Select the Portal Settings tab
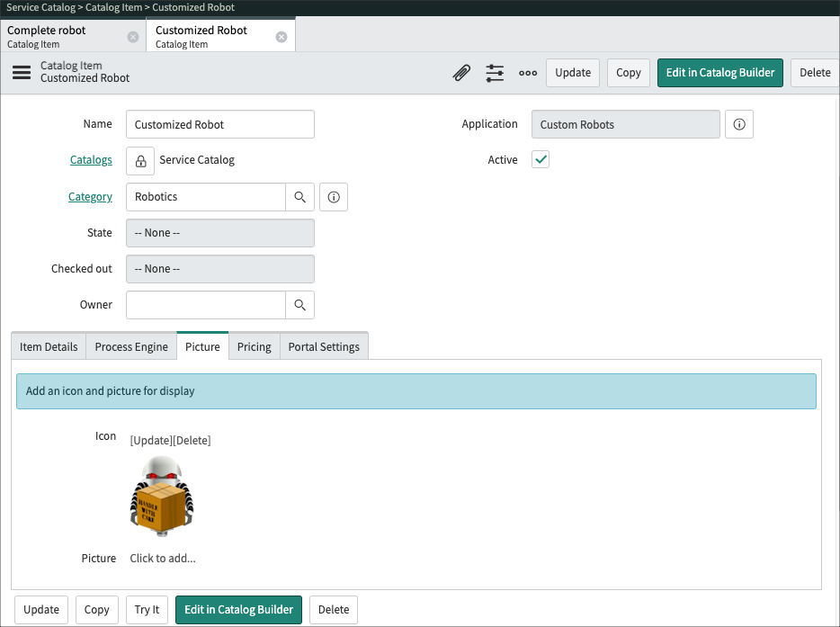This screenshot has height=627, width=840. [x=323, y=345]
